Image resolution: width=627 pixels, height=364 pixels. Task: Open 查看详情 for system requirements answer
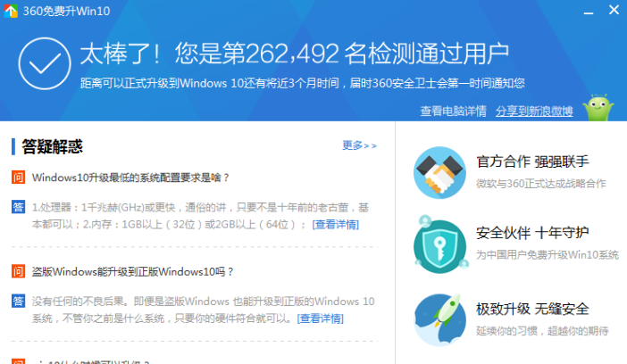(336, 224)
